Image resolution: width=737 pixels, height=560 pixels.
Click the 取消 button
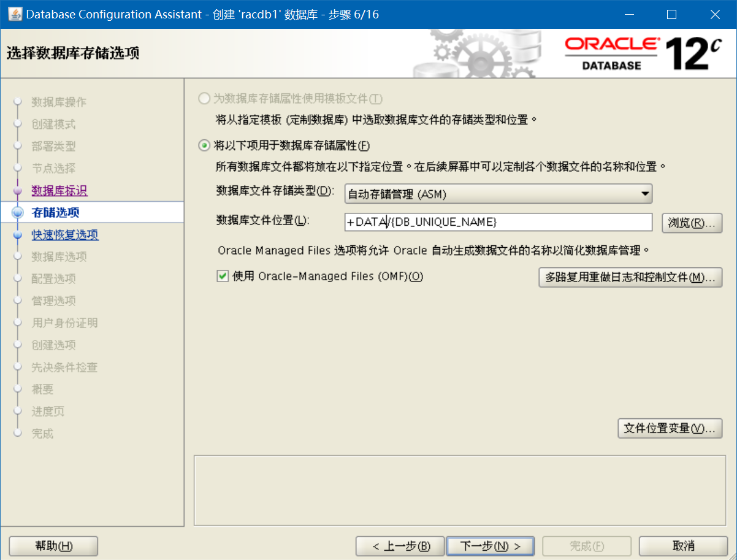point(683,546)
